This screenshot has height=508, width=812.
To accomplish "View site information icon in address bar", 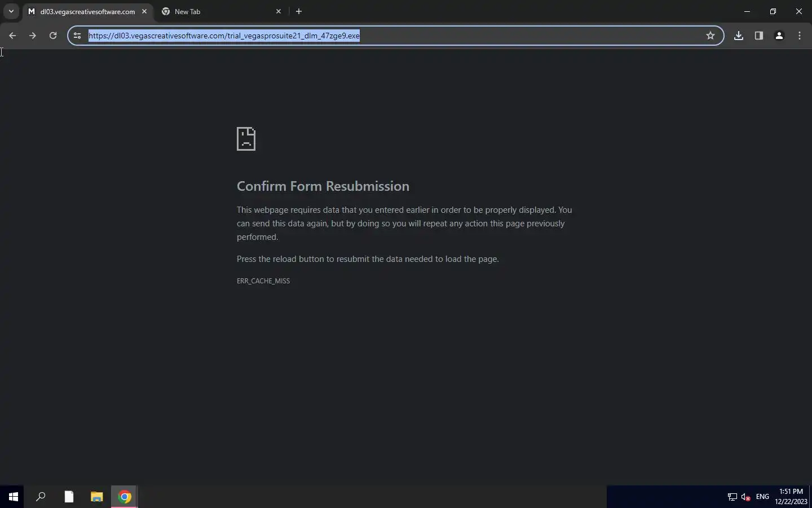I will 77,36.
